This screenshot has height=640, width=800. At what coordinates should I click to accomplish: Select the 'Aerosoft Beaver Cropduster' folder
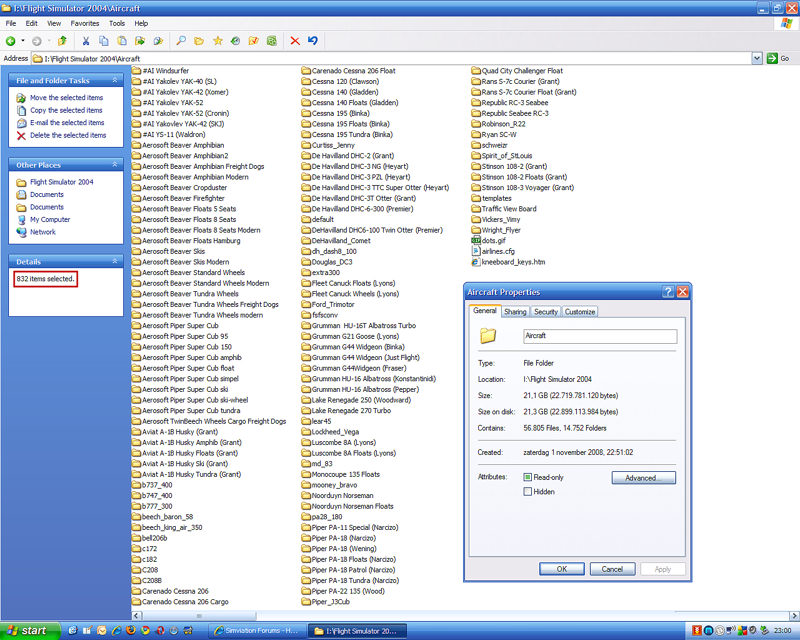pos(179,187)
